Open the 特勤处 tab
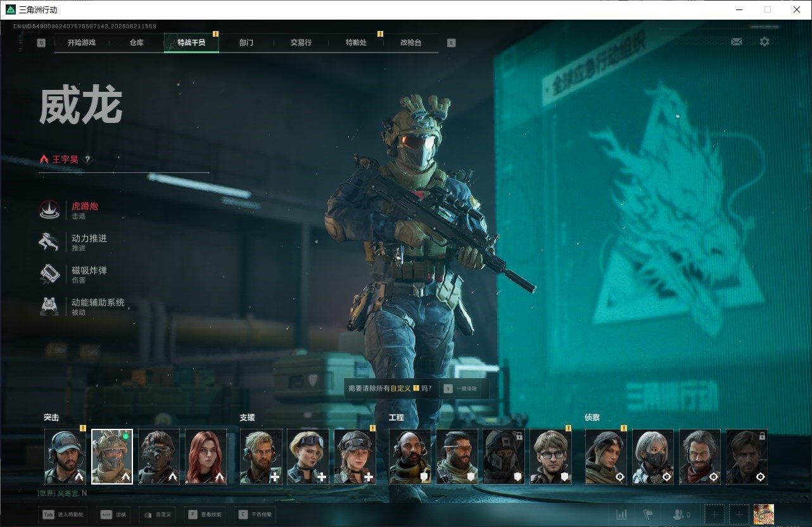The width and height of the screenshot is (812, 527). click(356, 43)
